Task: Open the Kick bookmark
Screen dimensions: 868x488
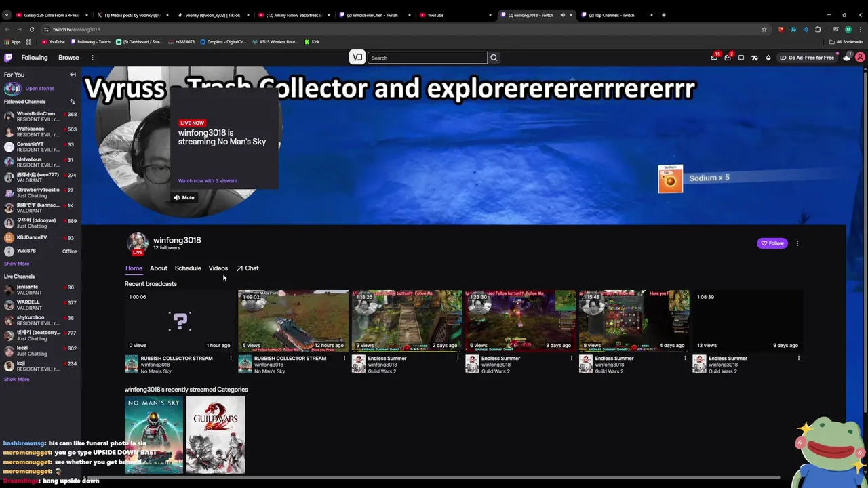Action: [x=312, y=42]
